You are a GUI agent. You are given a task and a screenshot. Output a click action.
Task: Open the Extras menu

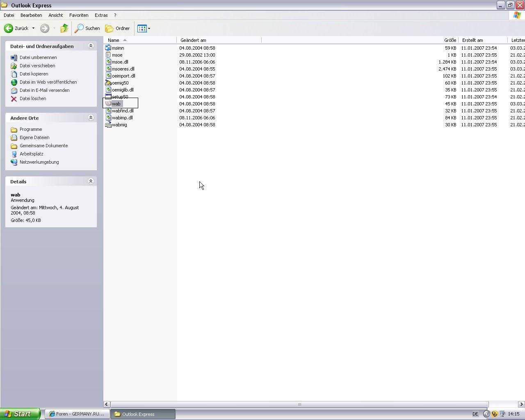(101, 15)
